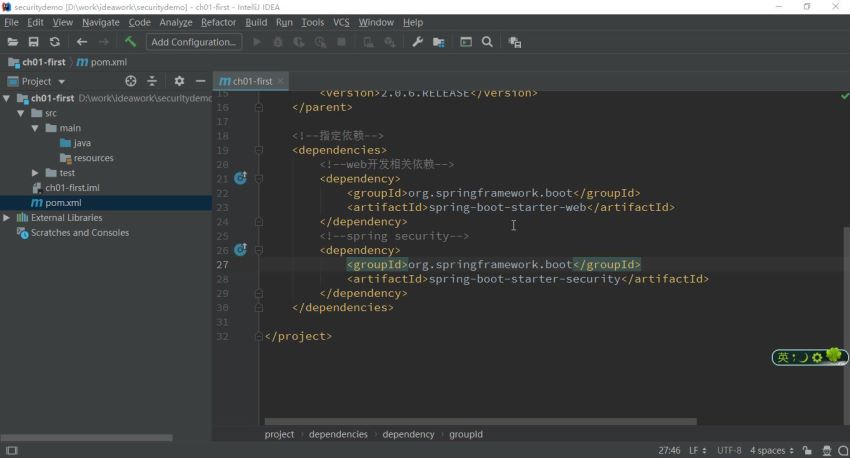
Task: Select Scratches and Consoles
Action: coord(73,233)
